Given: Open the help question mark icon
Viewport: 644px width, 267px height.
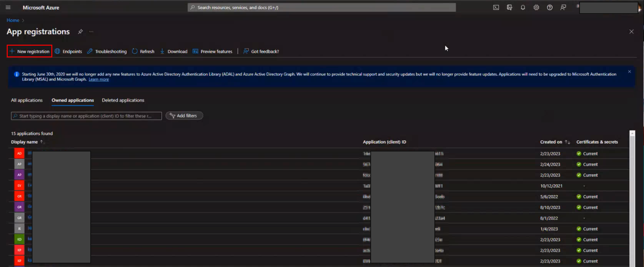Looking at the screenshot, I should pyautogui.click(x=549, y=7).
